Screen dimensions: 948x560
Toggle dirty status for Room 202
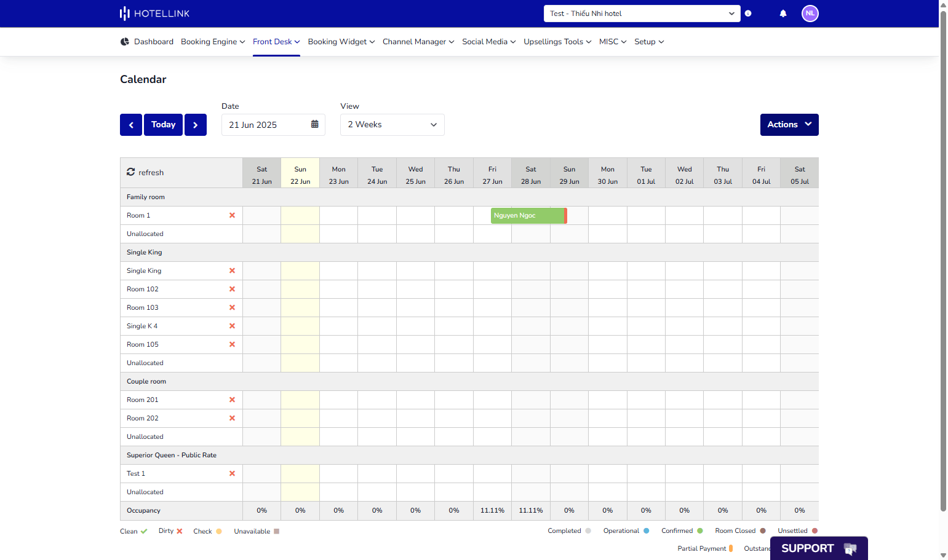click(232, 418)
